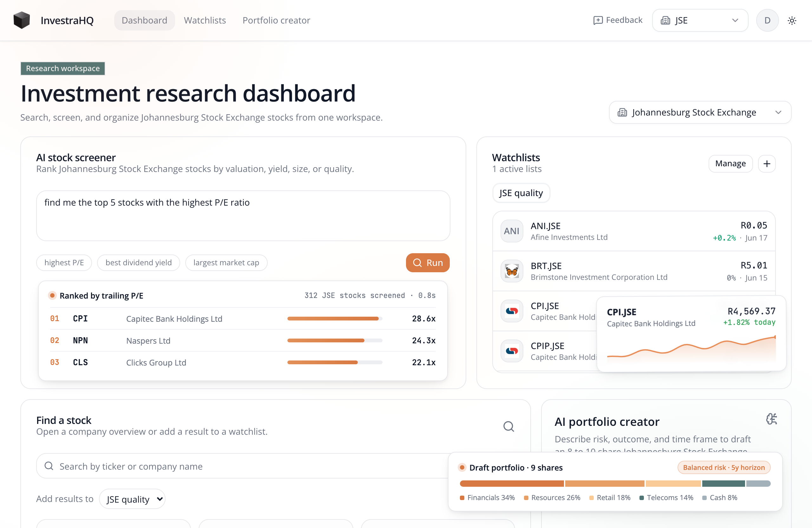The height and width of the screenshot is (528, 812).
Task: Select the JSE quality watchlist tab
Action: click(521, 193)
